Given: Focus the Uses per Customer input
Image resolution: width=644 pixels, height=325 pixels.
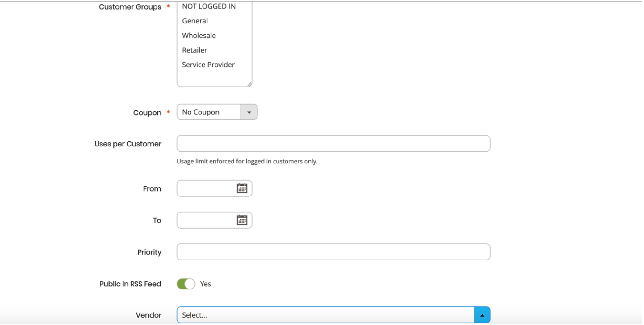Looking at the screenshot, I should point(333,144).
